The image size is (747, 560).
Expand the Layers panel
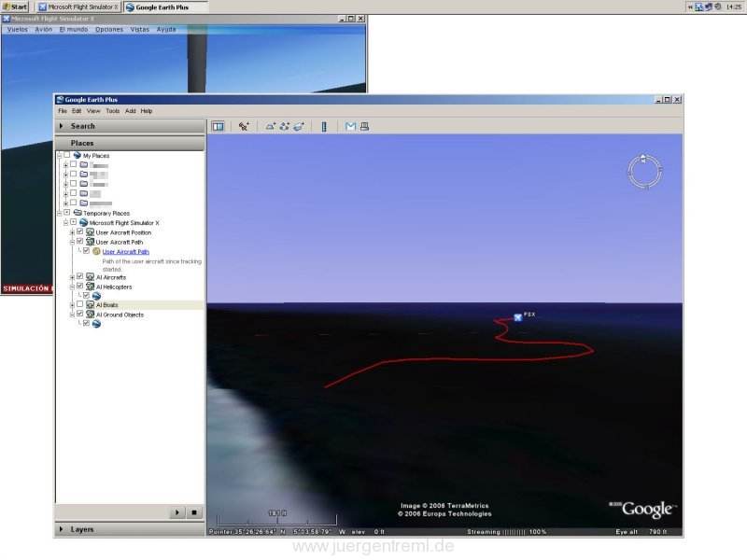pyautogui.click(x=61, y=529)
